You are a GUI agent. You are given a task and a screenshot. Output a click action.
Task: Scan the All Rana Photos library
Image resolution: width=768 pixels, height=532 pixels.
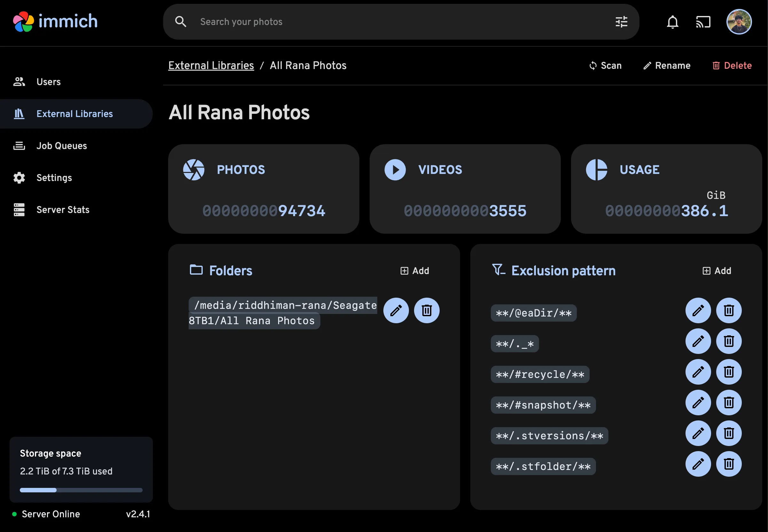(x=605, y=65)
